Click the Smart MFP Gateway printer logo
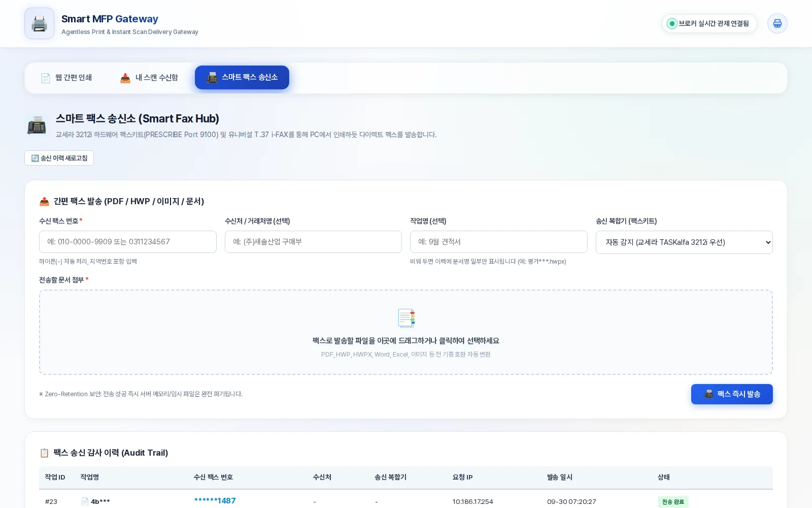 [x=39, y=23]
